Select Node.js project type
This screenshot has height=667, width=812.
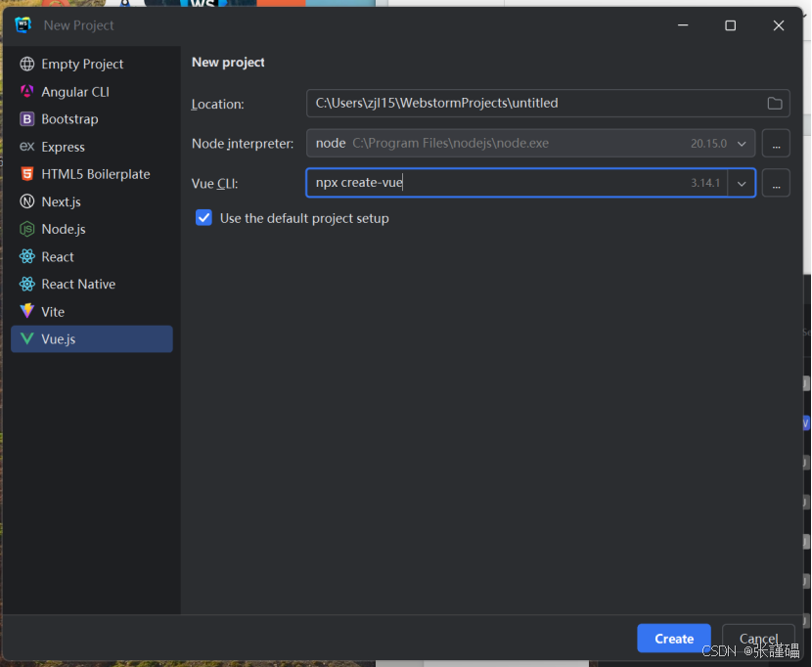coord(92,229)
